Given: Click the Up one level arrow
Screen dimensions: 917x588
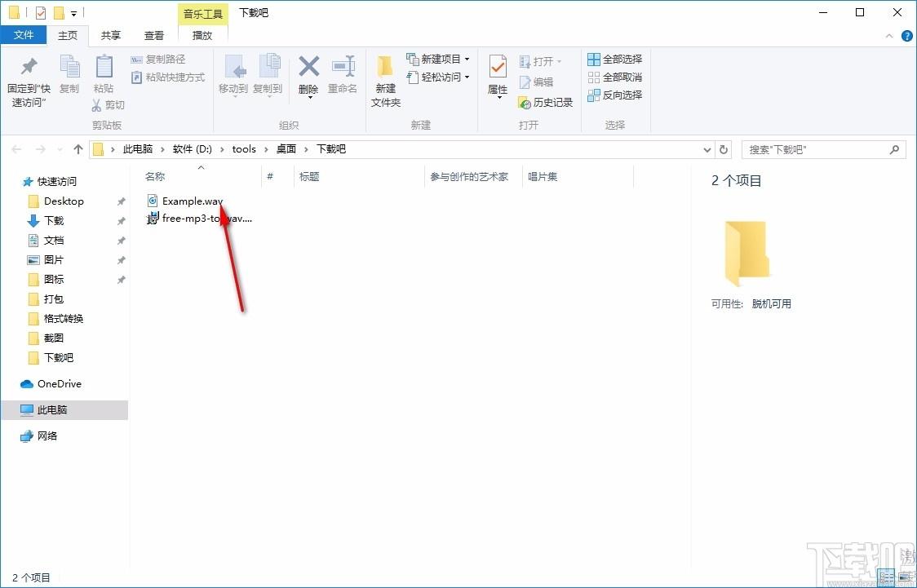Looking at the screenshot, I should pos(78,149).
